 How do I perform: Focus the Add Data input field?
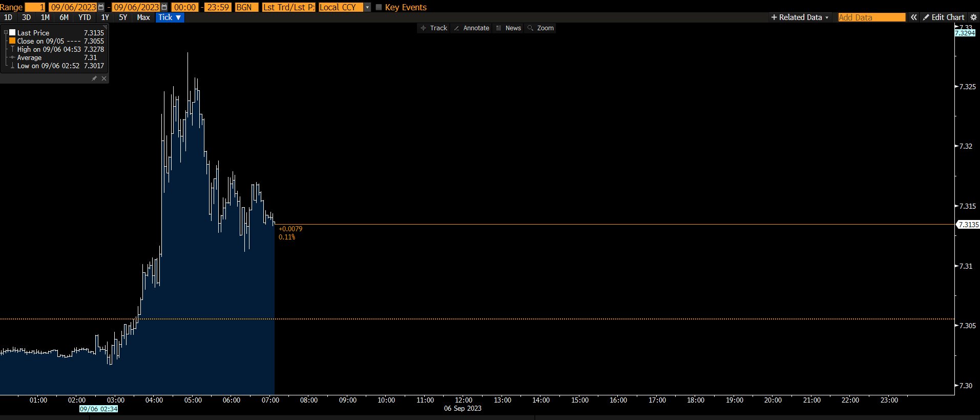click(871, 17)
